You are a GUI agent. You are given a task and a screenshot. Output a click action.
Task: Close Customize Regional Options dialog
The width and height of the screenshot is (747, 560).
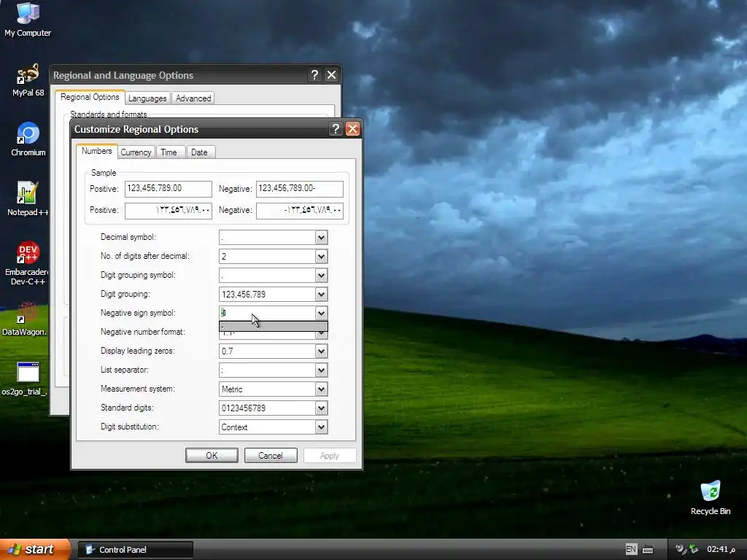[352, 128]
